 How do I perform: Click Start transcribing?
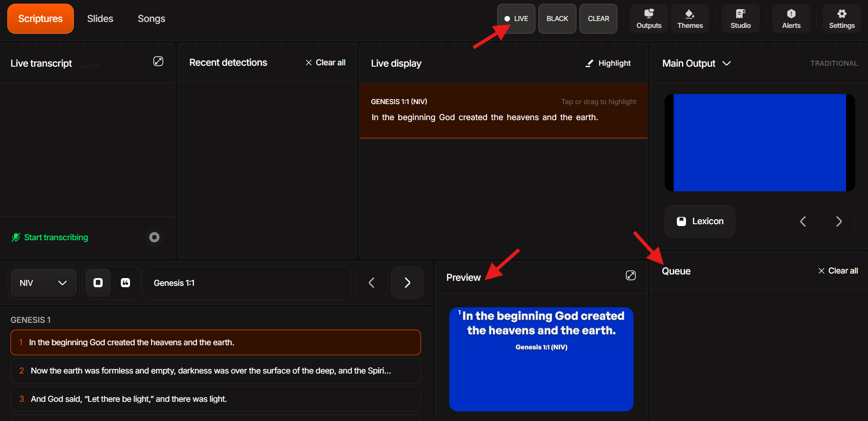pos(50,237)
